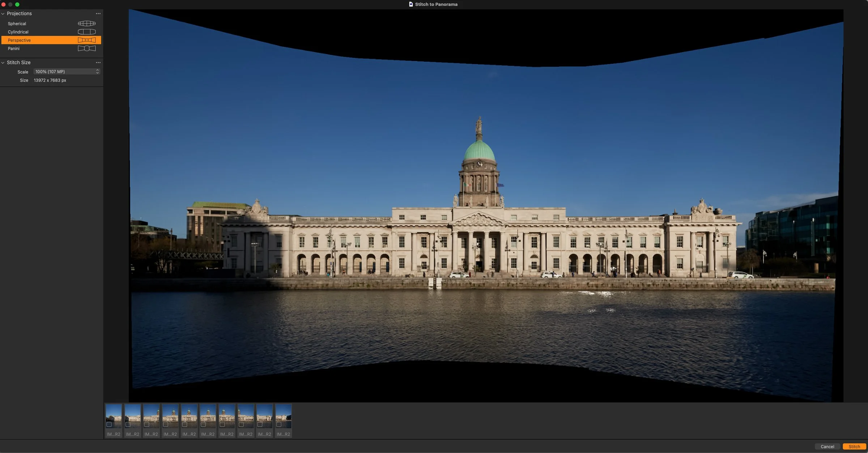868x453 pixels.
Task: Select the Spherical projection
Action: (x=17, y=23)
